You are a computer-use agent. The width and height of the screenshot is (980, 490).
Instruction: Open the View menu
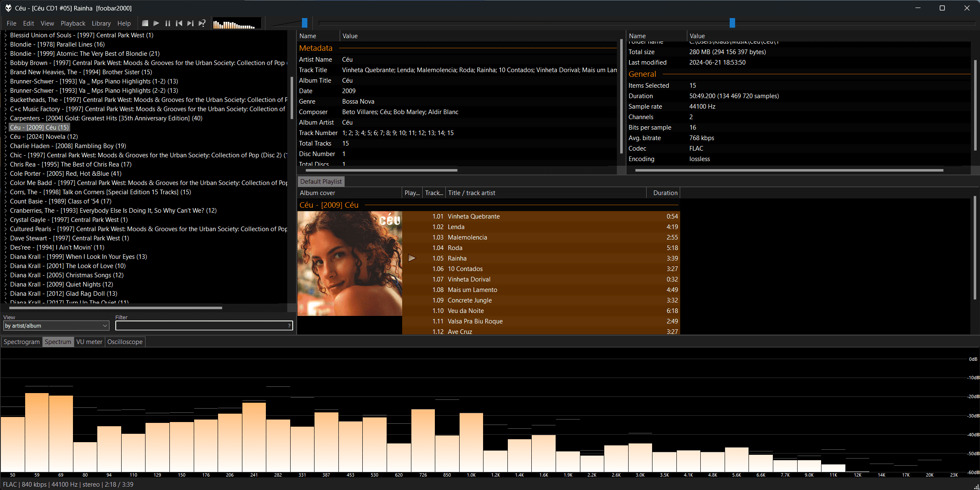pos(47,23)
